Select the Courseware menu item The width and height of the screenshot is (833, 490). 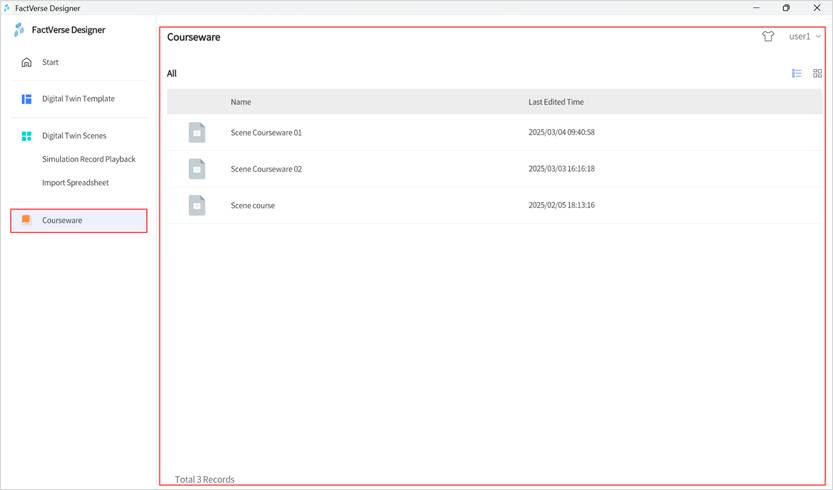coord(62,220)
